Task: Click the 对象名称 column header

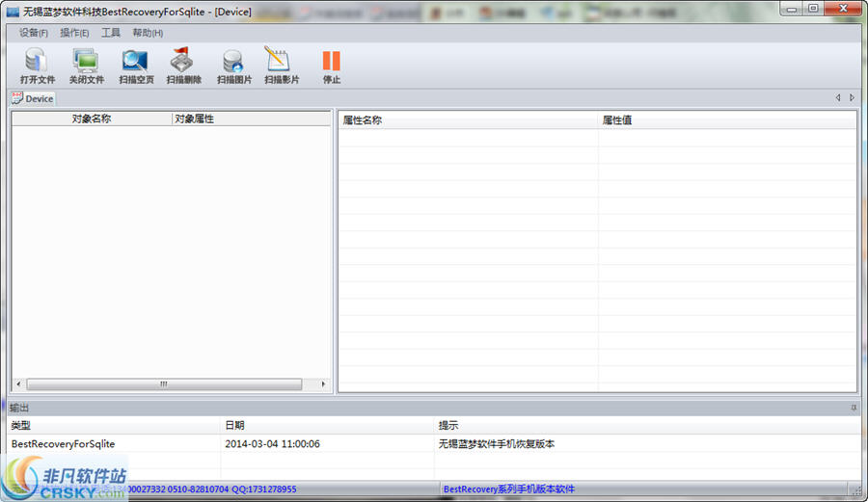Action: (92, 119)
